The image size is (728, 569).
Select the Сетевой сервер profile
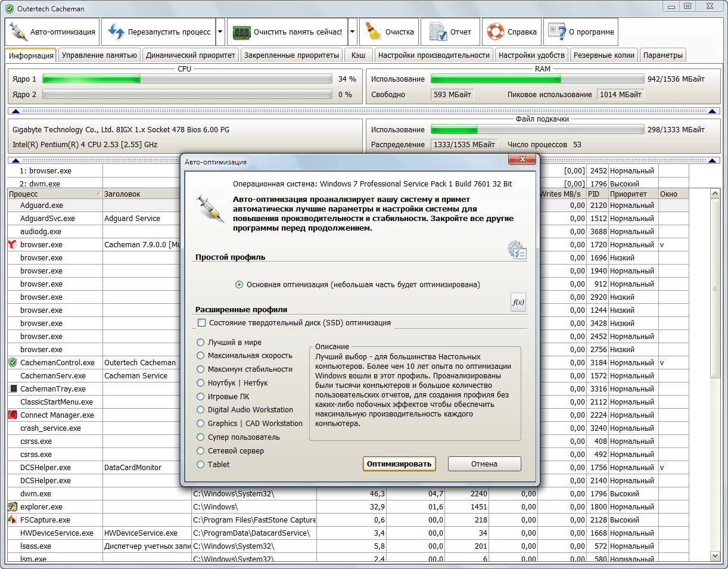point(200,451)
